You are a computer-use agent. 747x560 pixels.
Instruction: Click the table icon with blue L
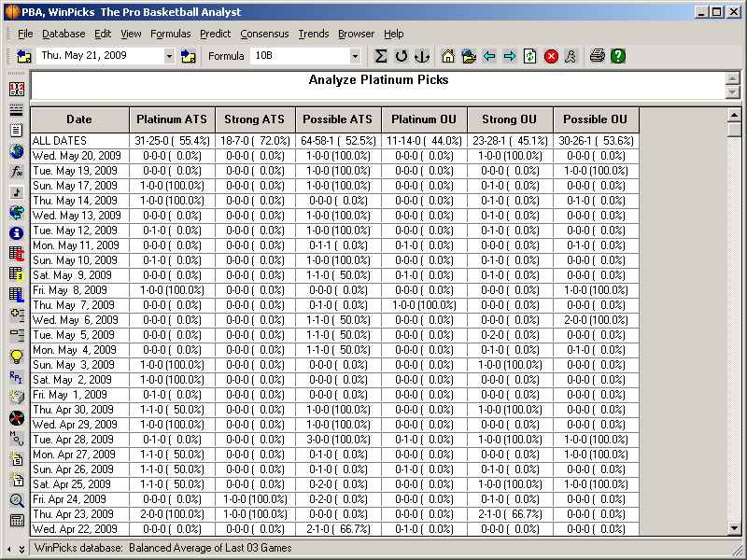17,295
